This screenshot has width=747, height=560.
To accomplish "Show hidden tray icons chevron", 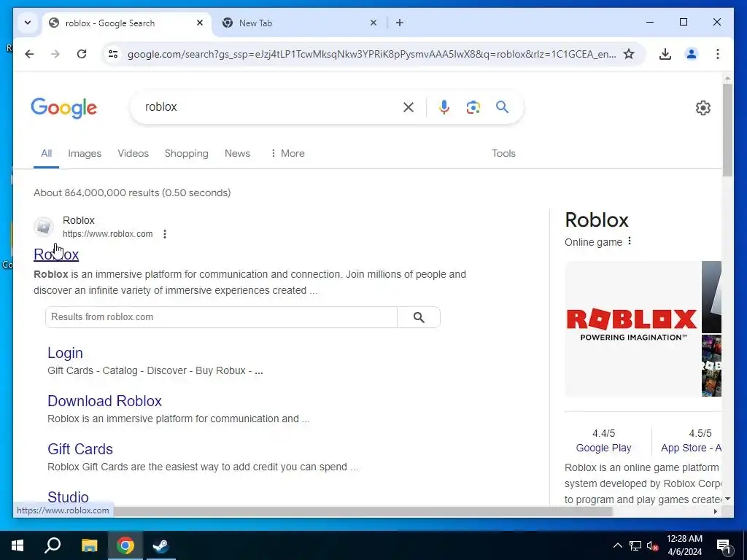I will [617, 545].
